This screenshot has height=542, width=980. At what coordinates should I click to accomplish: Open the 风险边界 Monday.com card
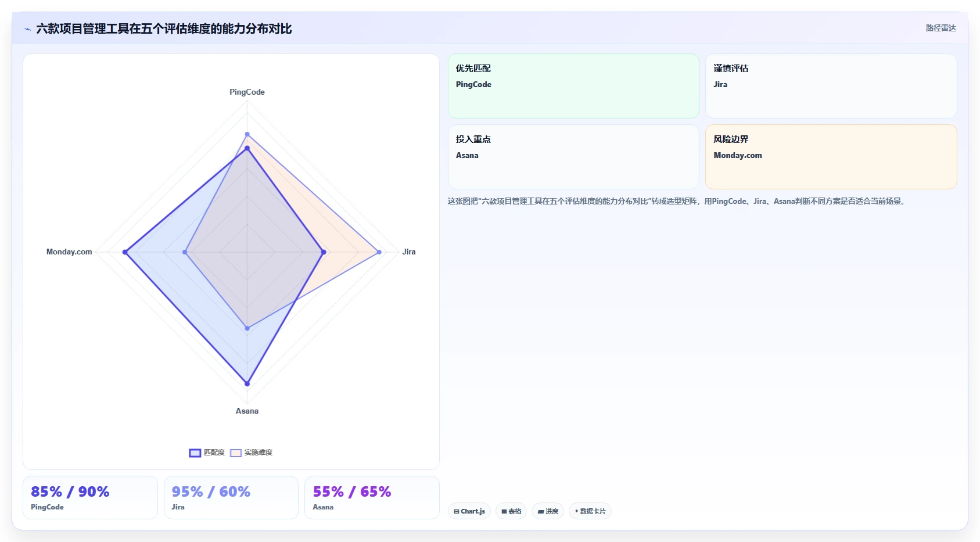click(x=831, y=157)
